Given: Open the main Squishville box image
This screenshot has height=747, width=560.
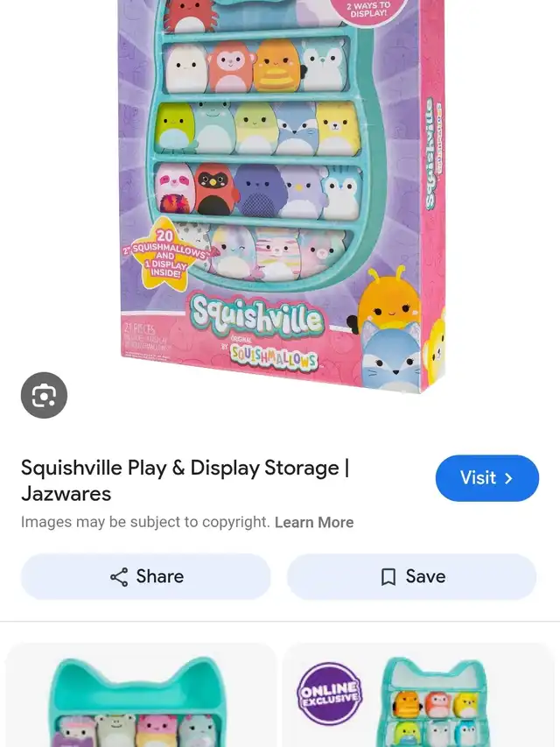Looking at the screenshot, I should pos(283,195).
